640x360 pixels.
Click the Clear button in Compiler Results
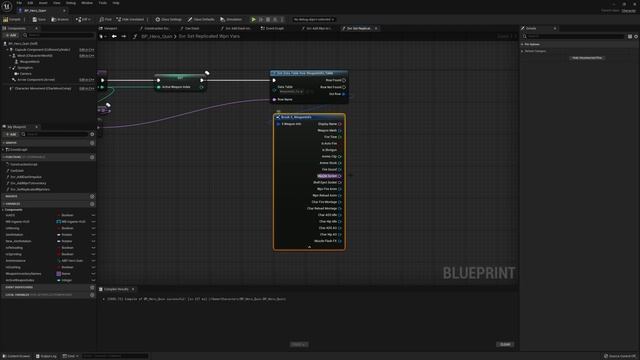(505, 344)
